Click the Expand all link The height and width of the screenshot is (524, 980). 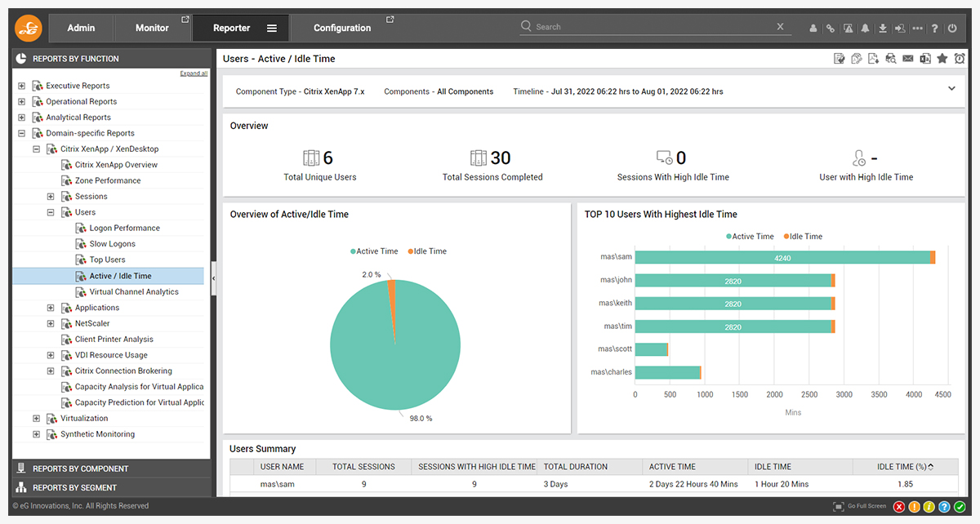tap(194, 73)
